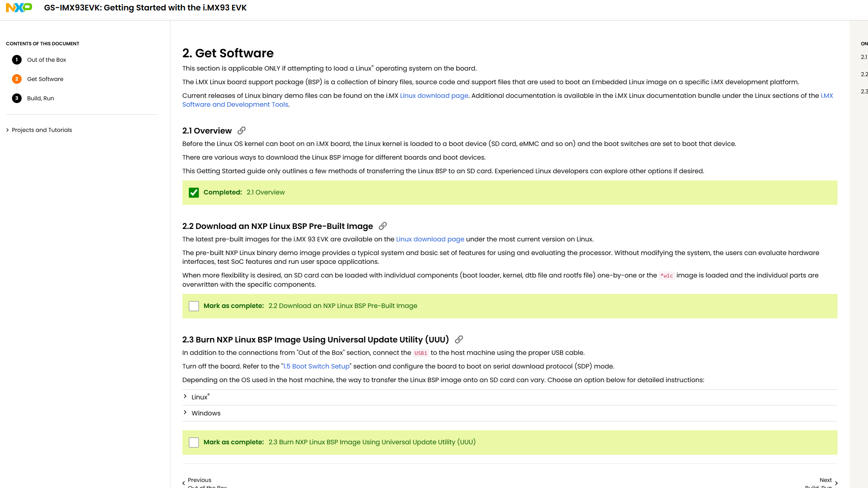The height and width of the screenshot is (488, 868).
Task: Click link icon beside 2.2 Download heading
Action: (383, 226)
